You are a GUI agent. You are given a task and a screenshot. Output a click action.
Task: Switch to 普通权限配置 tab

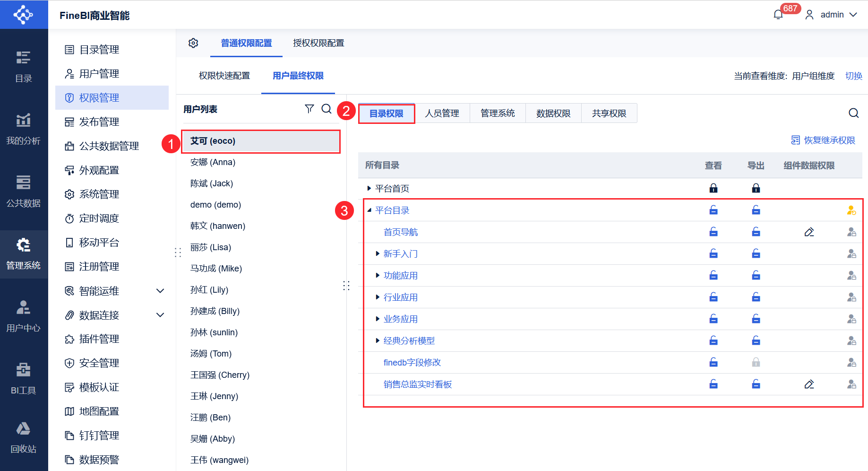247,43
